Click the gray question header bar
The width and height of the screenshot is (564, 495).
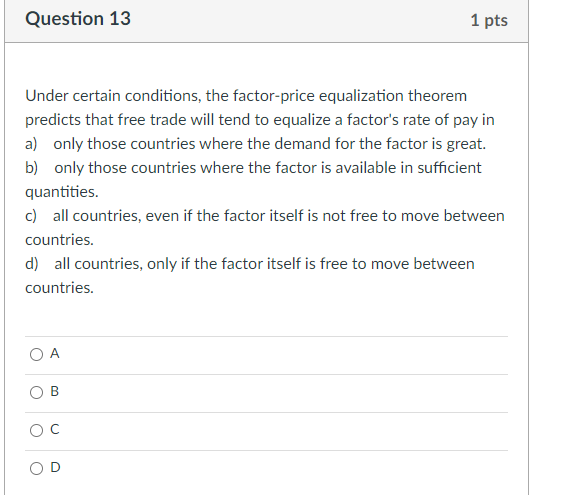267,21
